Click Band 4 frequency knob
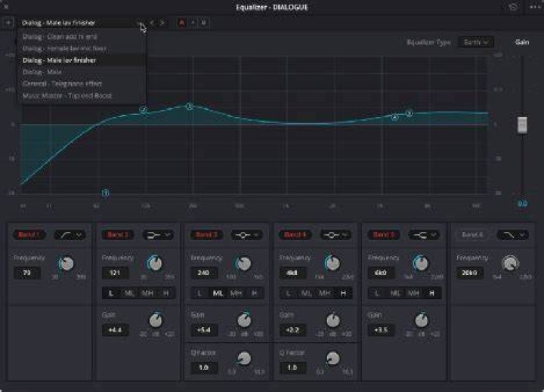544x392 pixels. point(332,264)
